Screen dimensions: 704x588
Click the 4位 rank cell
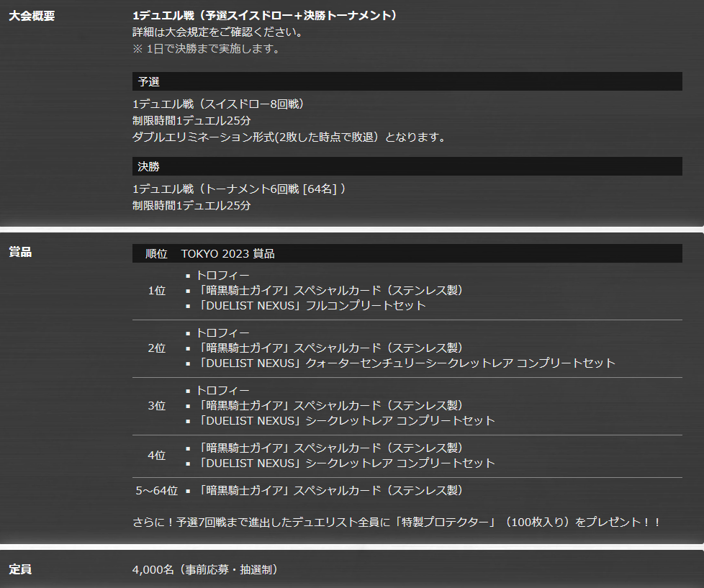point(157,456)
